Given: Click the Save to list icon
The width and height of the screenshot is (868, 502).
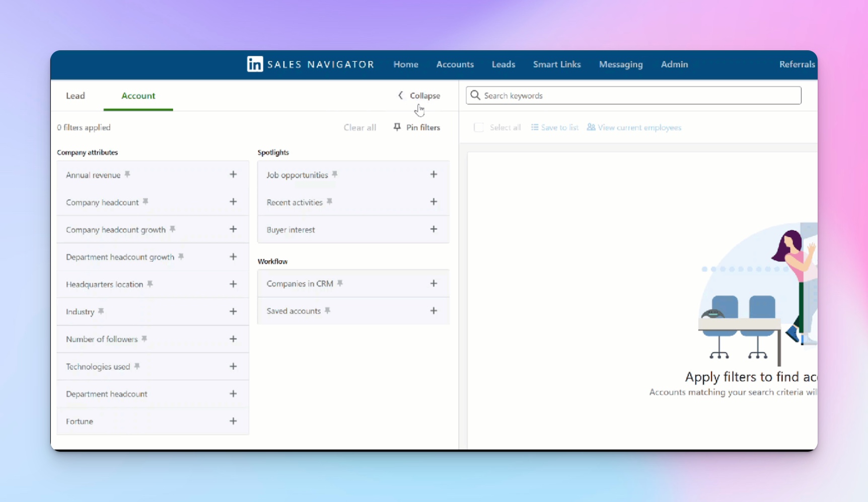Looking at the screenshot, I should [x=535, y=127].
